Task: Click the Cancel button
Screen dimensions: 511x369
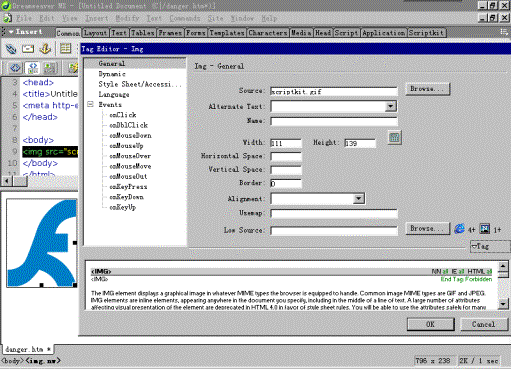Action: point(484,324)
